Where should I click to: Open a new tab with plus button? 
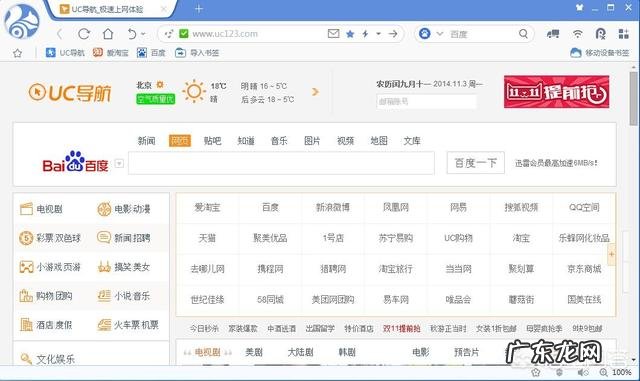coord(199,9)
